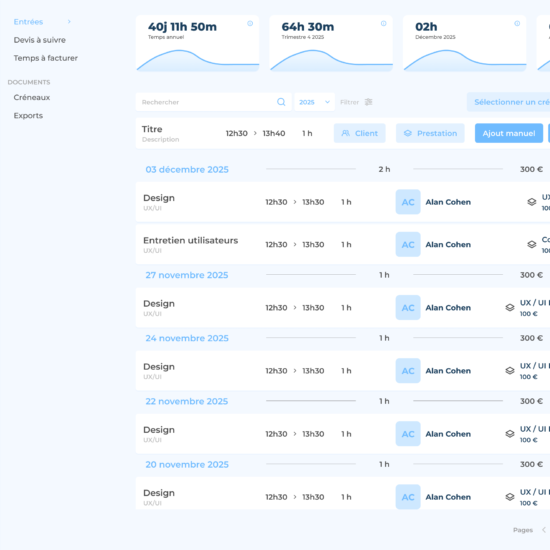The height and width of the screenshot is (550, 550).
Task: Open the 02h Décembre 2025 card
Action: pyautogui.click(x=465, y=43)
